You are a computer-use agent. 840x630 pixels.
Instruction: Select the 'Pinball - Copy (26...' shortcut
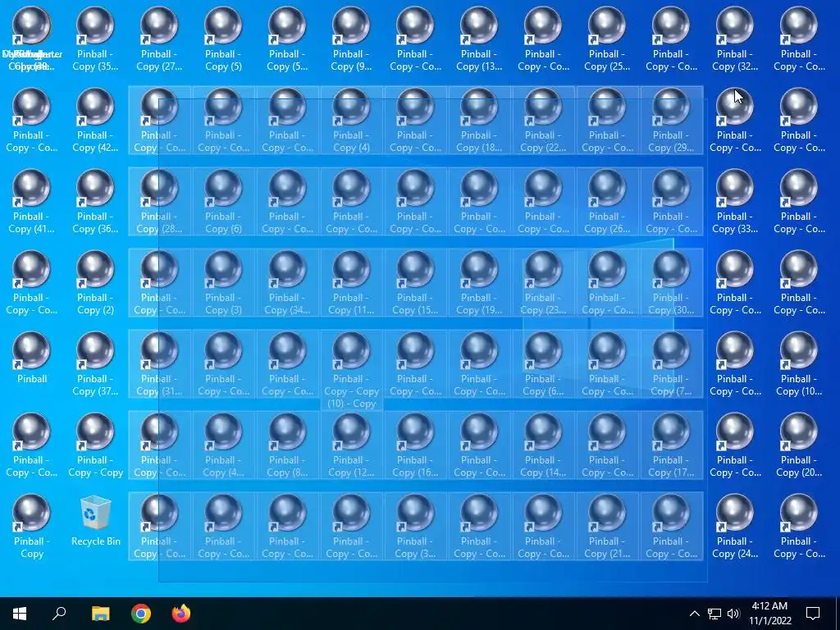(x=606, y=202)
